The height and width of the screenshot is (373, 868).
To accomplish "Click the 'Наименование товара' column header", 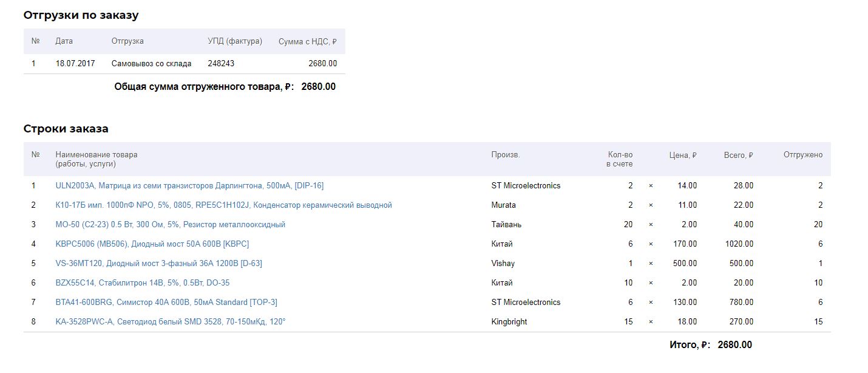I will coord(96,155).
